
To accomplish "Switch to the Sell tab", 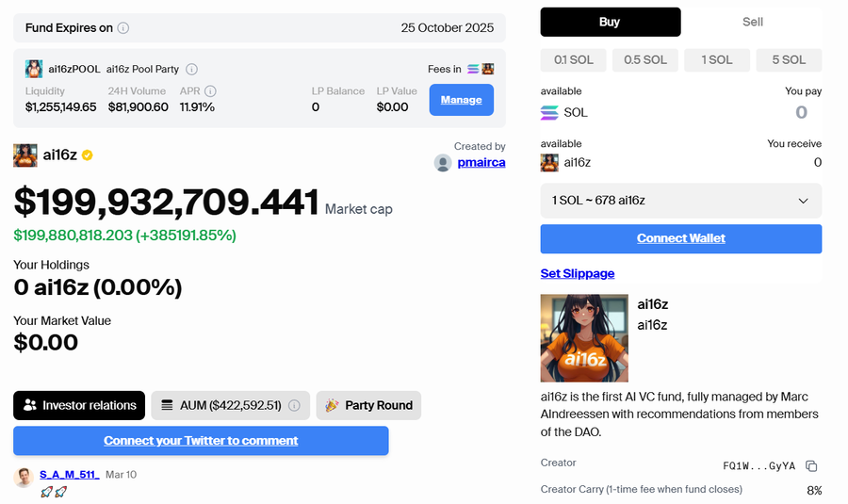I will (x=752, y=23).
